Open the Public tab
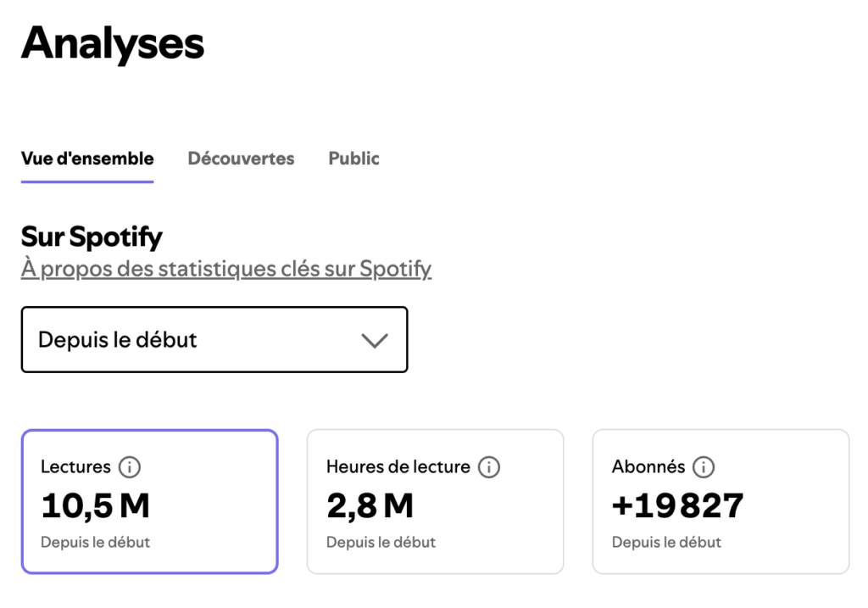The height and width of the screenshot is (608, 868). (353, 159)
